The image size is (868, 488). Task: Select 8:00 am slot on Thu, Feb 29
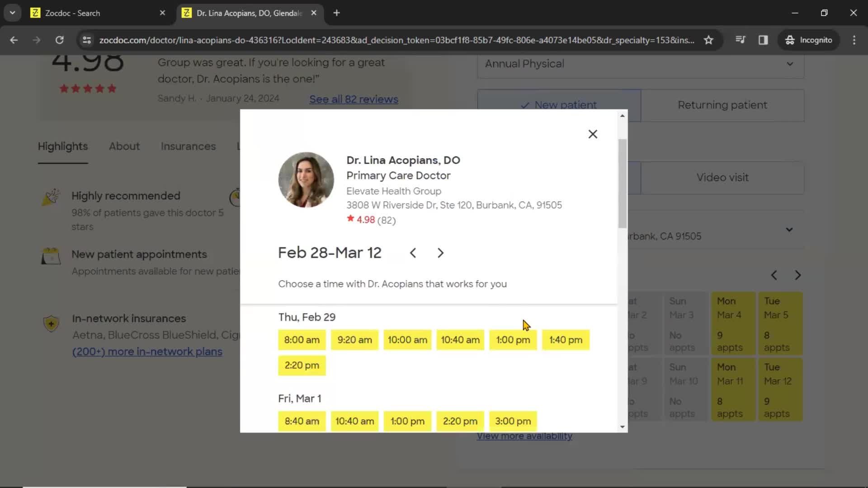pyautogui.click(x=302, y=340)
